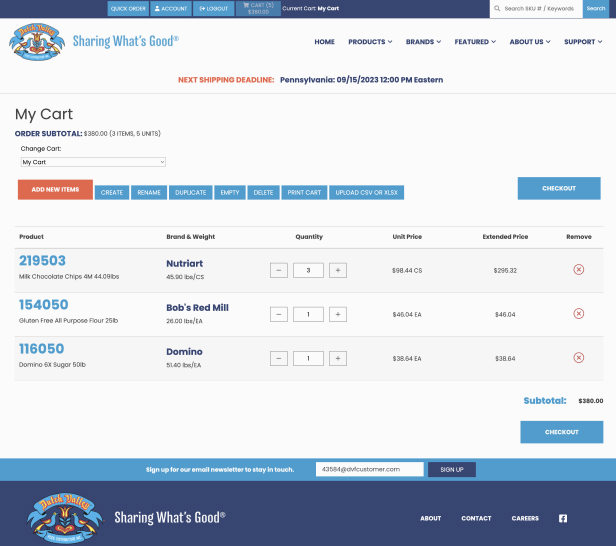The image size is (616, 546).
Task: Open the footer Careers link
Action: [525, 518]
